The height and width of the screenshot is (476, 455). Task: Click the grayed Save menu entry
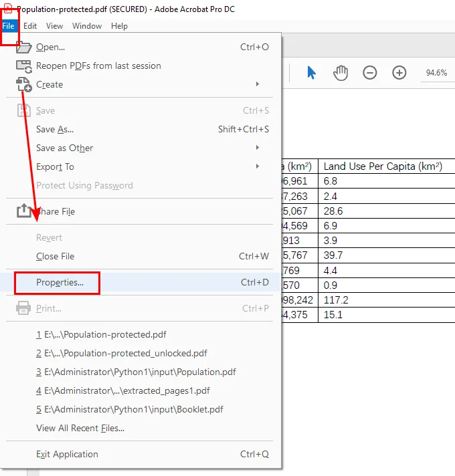(140, 110)
